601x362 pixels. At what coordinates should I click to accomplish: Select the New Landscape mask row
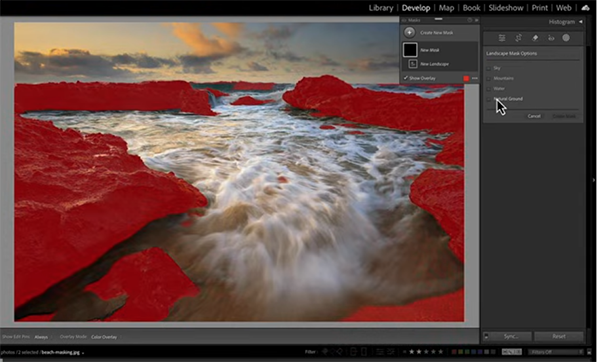[x=440, y=64]
